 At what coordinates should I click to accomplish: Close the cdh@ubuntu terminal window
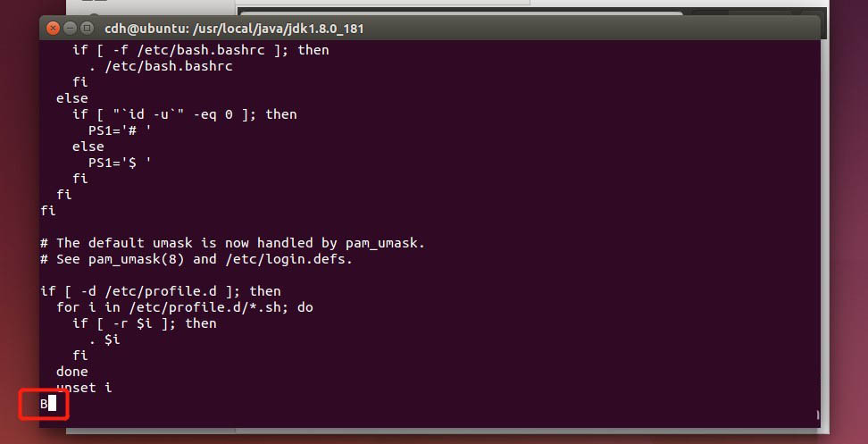coord(54,28)
